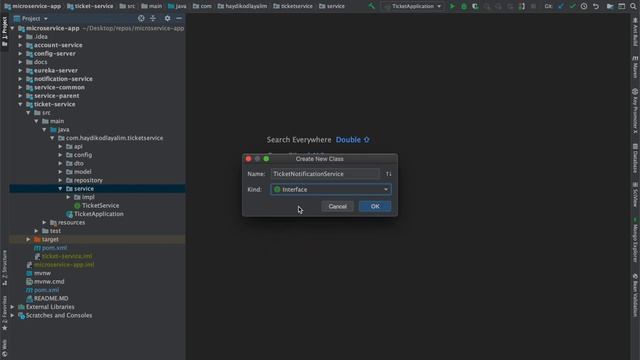Open the TicketApplication run configuration dropdown
This screenshot has height=360, width=640.
[413, 6]
